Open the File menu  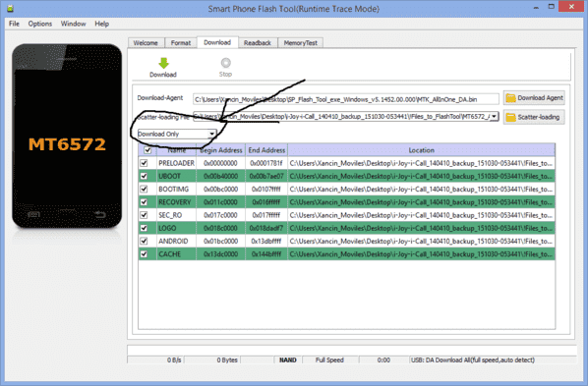(14, 24)
